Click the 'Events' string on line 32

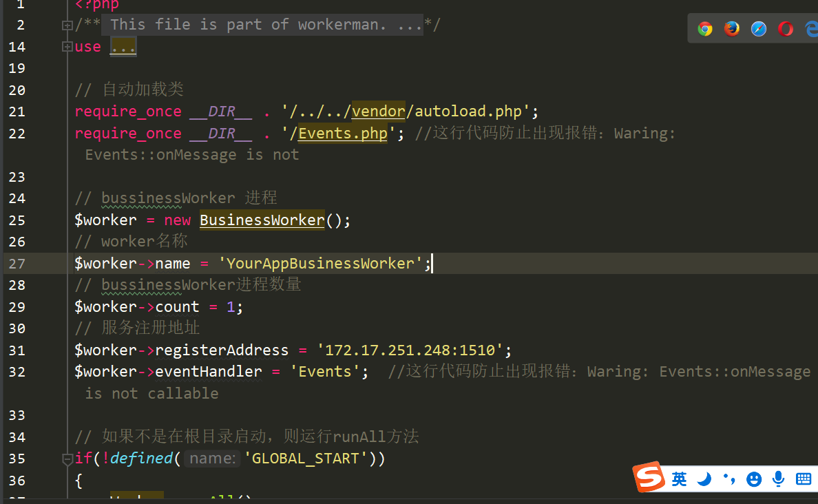coord(324,372)
